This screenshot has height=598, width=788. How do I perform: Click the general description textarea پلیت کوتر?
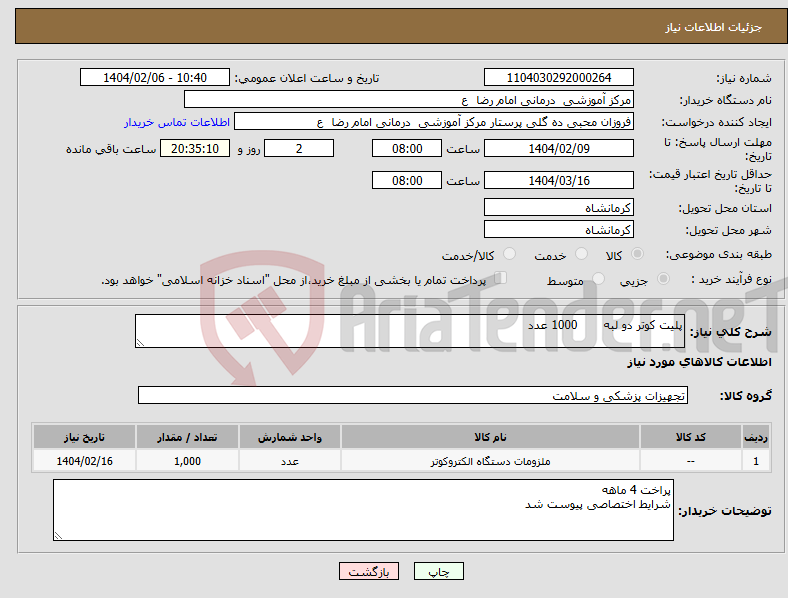[x=410, y=331]
